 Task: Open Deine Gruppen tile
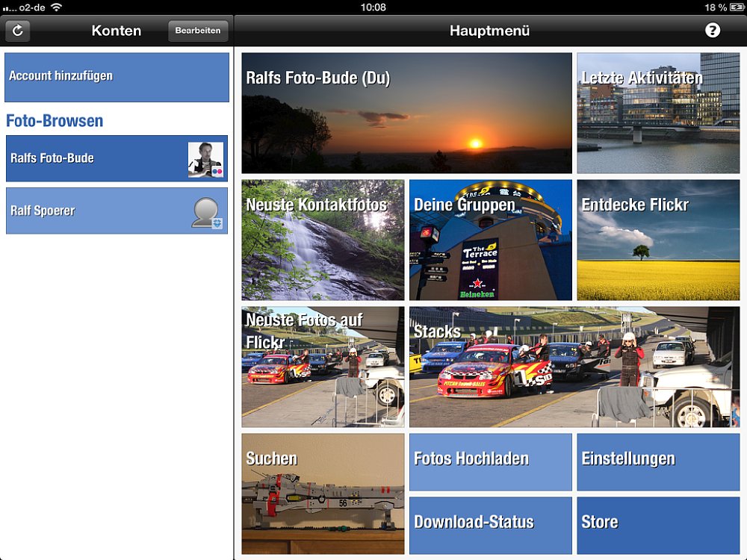pyautogui.click(x=490, y=240)
